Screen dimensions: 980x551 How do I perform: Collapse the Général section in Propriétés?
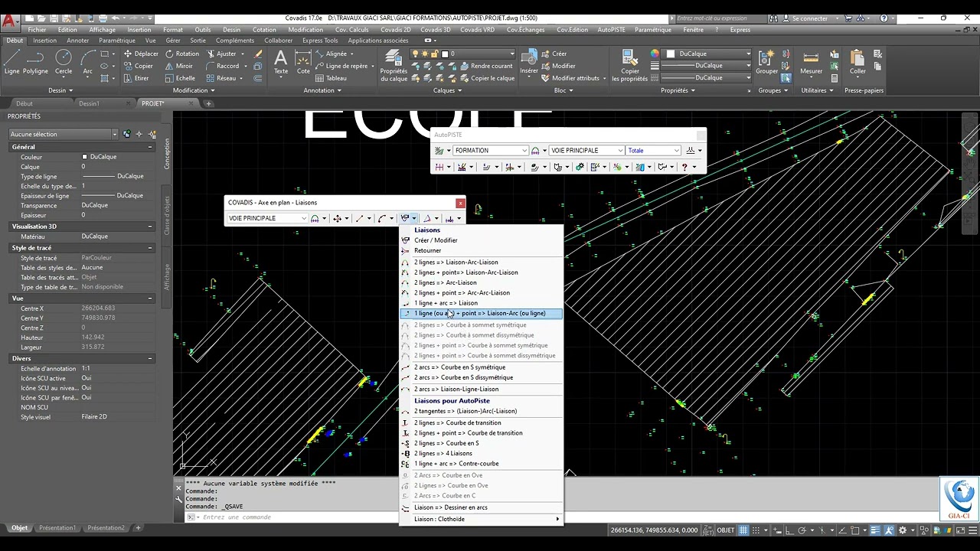(150, 147)
